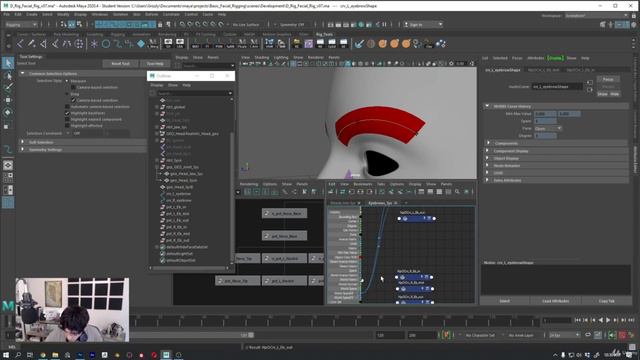Click the white spheres icon at shelf end
Screen dimensions: 640x360
pyautogui.click(x=441, y=44)
